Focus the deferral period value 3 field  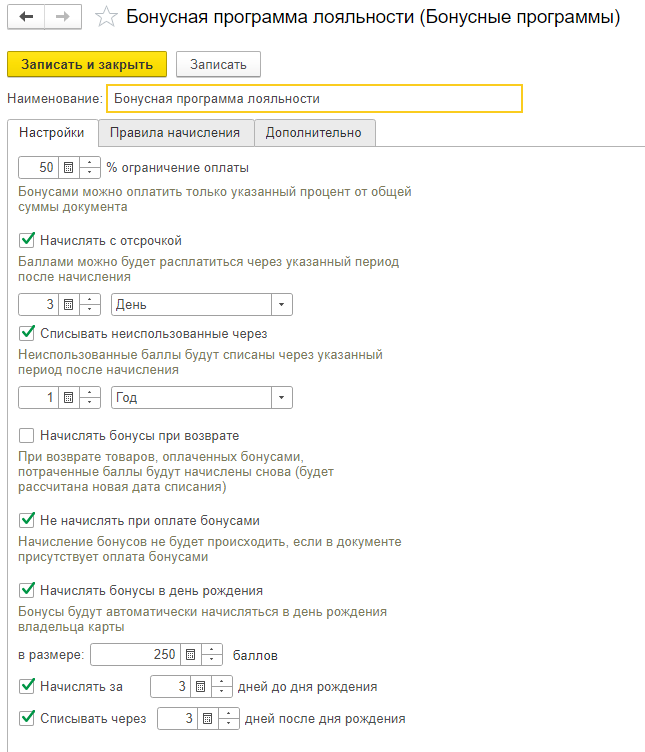38,305
